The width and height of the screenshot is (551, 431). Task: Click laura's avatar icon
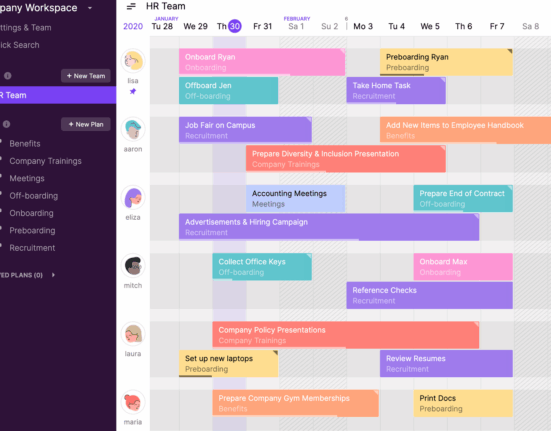(133, 334)
